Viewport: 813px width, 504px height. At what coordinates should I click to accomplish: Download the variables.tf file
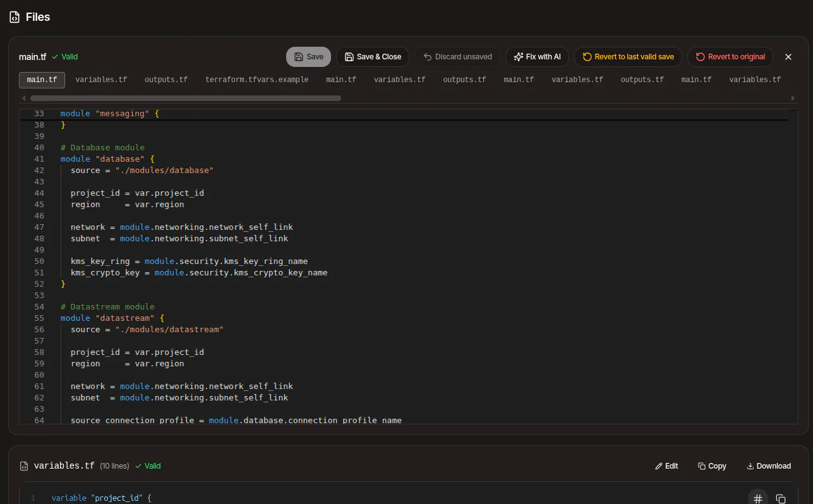tap(769, 466)
